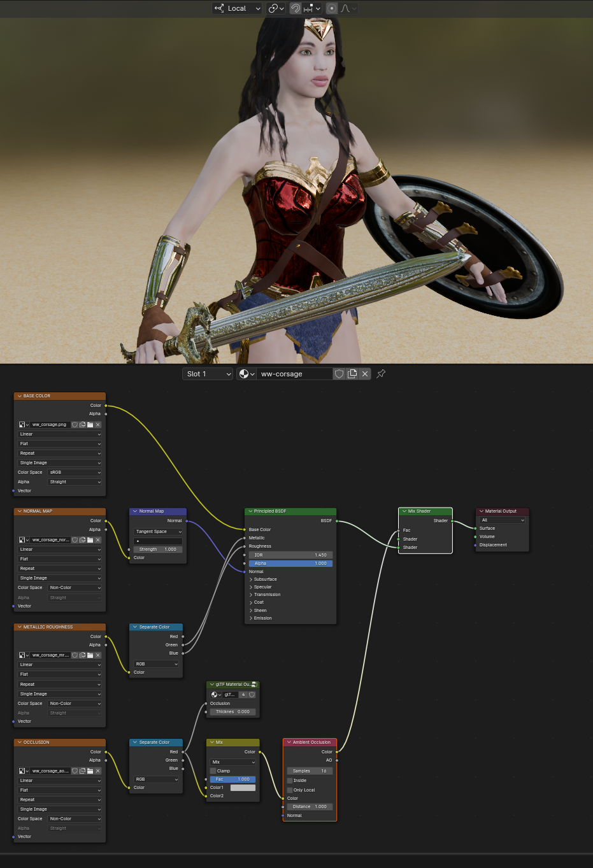Screen dimensions: 593x868
Task: Enable the Clamp checkbox in Mix node
Action: pyautogui.click(x=213, y=771)
